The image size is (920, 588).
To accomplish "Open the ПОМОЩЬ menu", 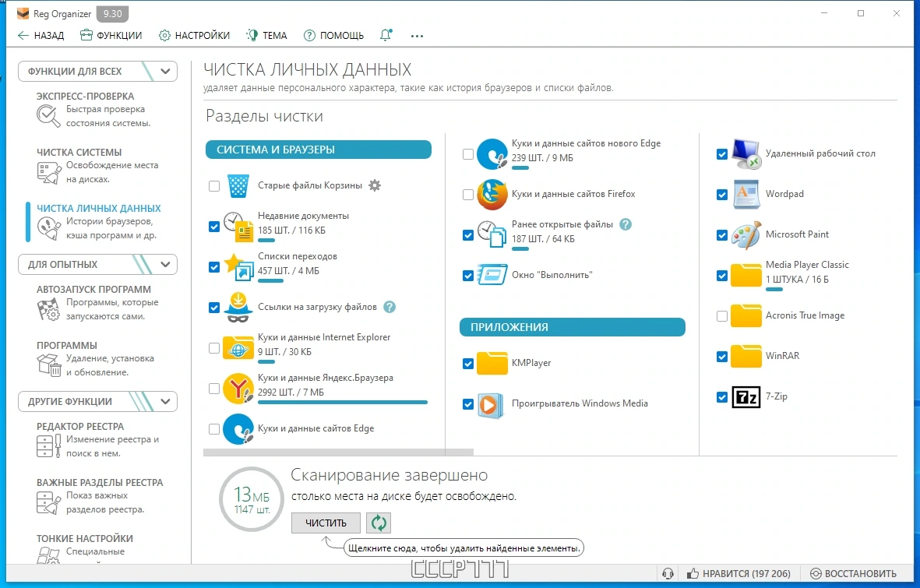I will pyautogui.click(x=333, y=35).
